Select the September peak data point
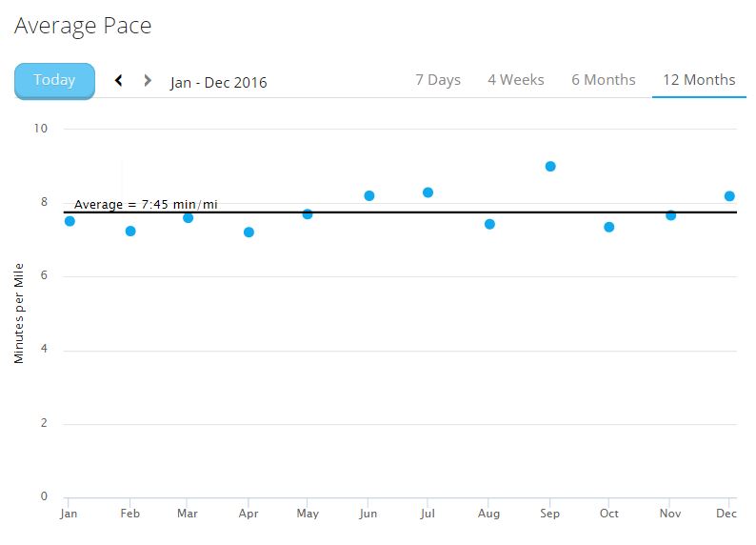This screenshot has height=545, width=756. coord(550,167)
